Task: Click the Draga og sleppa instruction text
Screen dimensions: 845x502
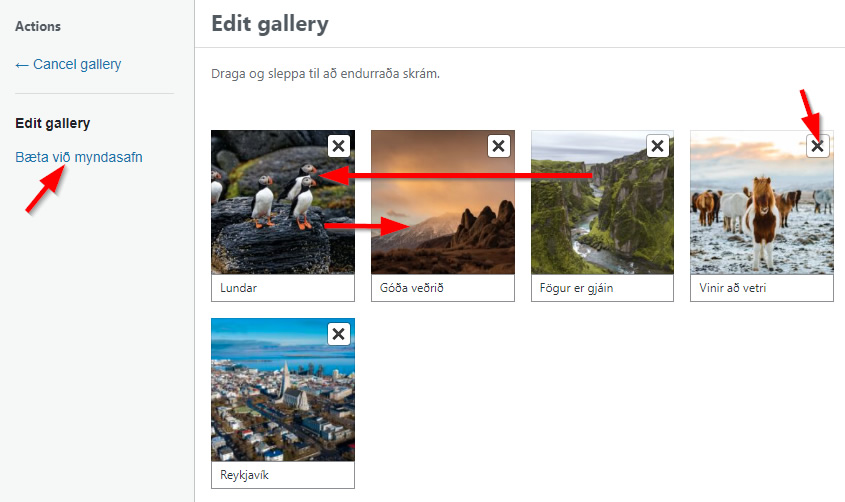Action: click(326, 74)
